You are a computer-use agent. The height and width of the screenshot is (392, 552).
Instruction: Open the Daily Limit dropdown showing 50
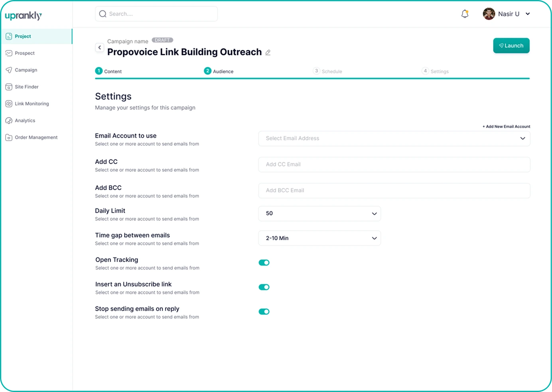[x=319, y=214]
